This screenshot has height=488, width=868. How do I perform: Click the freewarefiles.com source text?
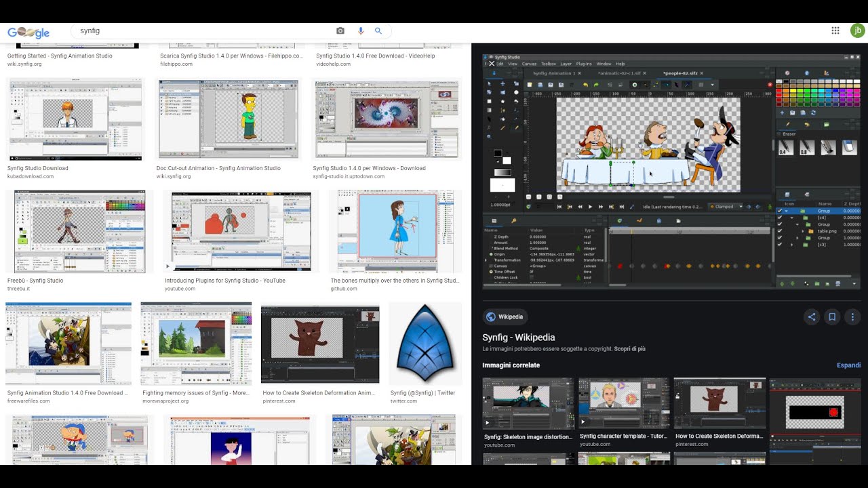[x=28, y=401]
